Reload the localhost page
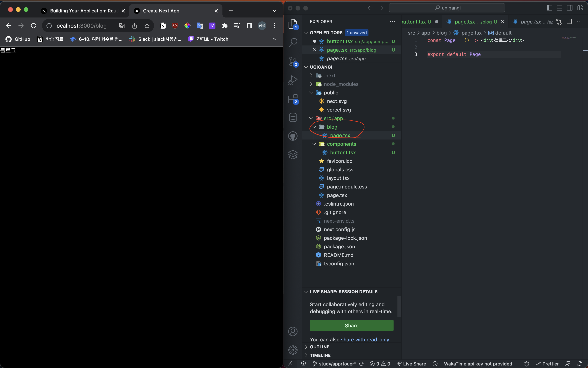Screen dimensions: 588x368 point(34,26)
